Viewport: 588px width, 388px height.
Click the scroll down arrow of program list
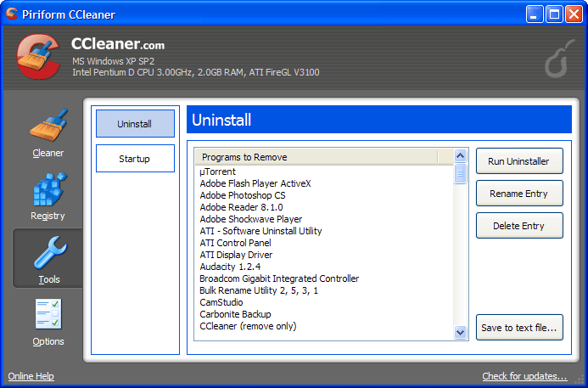pos(461,333)
